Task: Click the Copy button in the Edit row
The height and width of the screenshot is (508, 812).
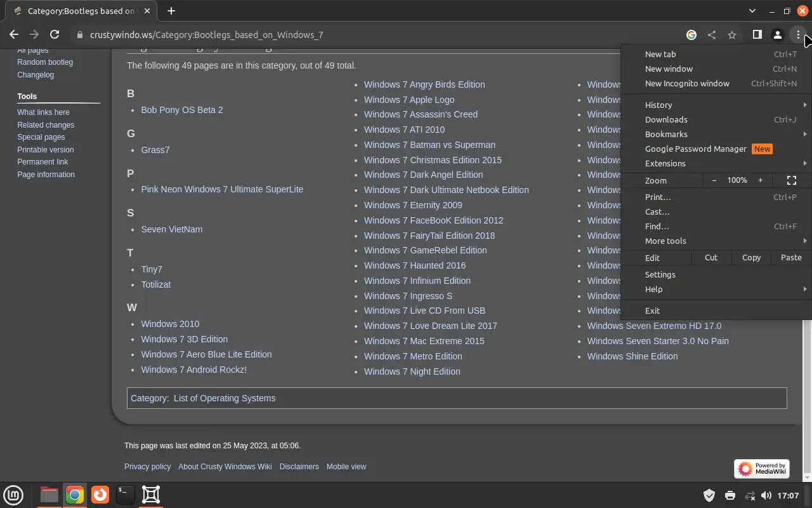Action: (752, 258)
